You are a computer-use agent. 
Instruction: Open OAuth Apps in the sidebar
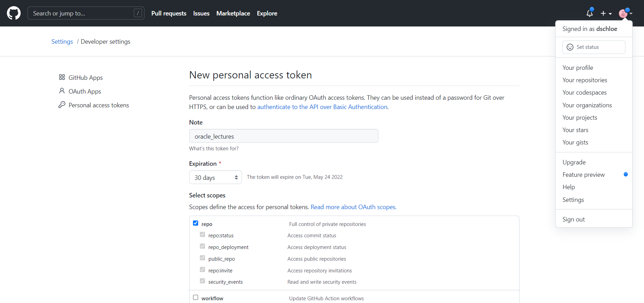[x=85, y=91]
